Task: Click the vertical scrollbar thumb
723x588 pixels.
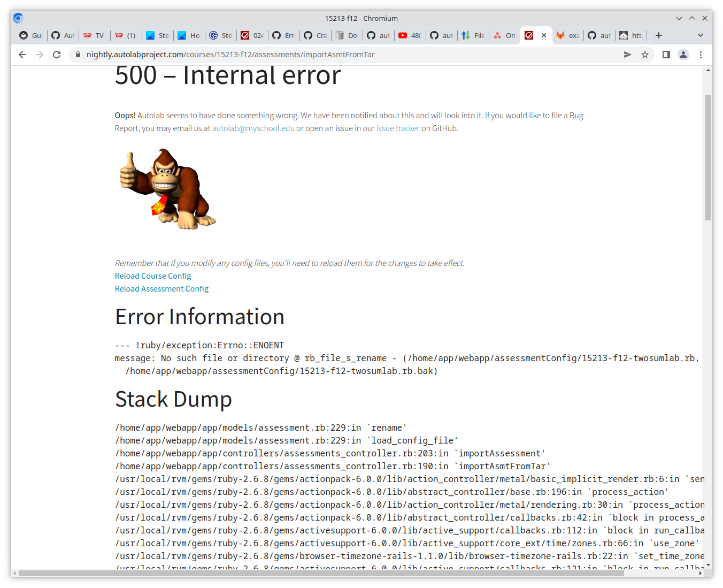Action: click(708, 158)
